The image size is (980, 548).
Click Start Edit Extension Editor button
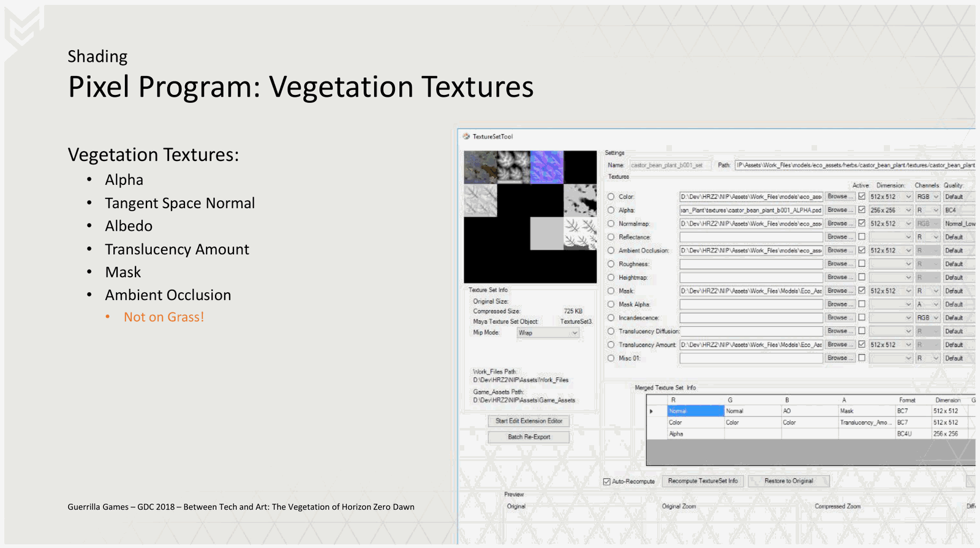point(529,421)
